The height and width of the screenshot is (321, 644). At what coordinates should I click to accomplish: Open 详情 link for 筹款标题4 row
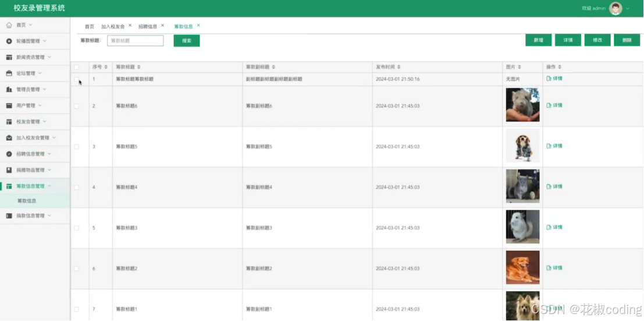(x=554, y=187)
